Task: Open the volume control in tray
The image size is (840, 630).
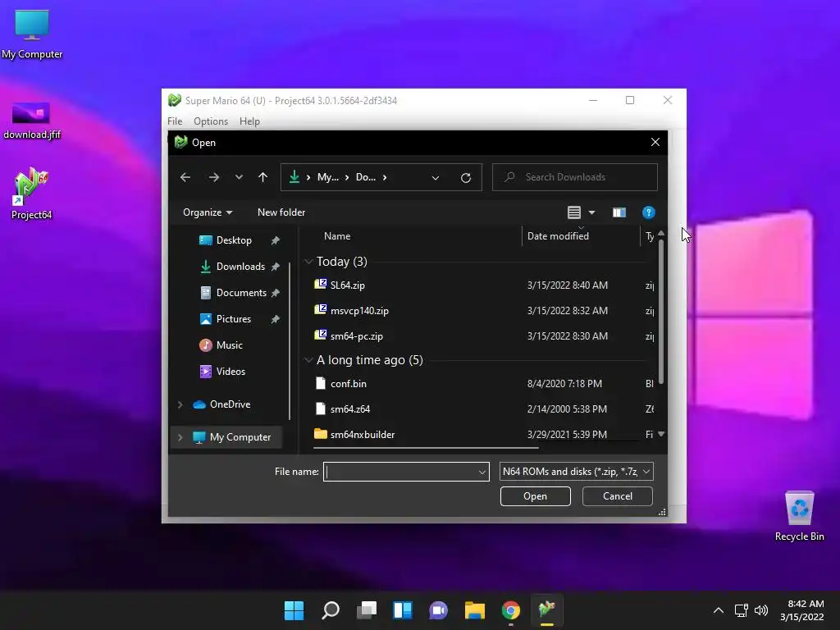Action: pyautogui.click(x=760, y=610)
